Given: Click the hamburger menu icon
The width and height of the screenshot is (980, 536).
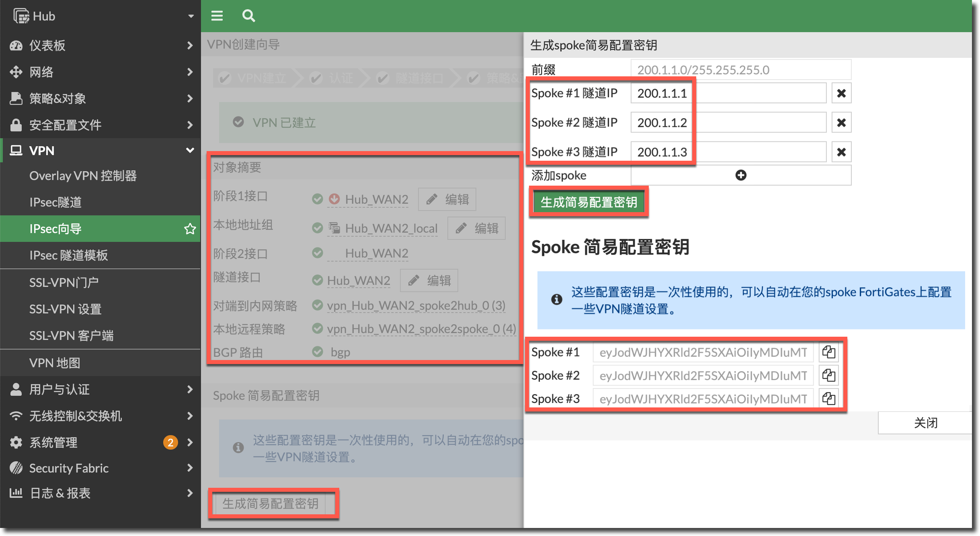Looking at the screenshot, I should coord(217,16).
